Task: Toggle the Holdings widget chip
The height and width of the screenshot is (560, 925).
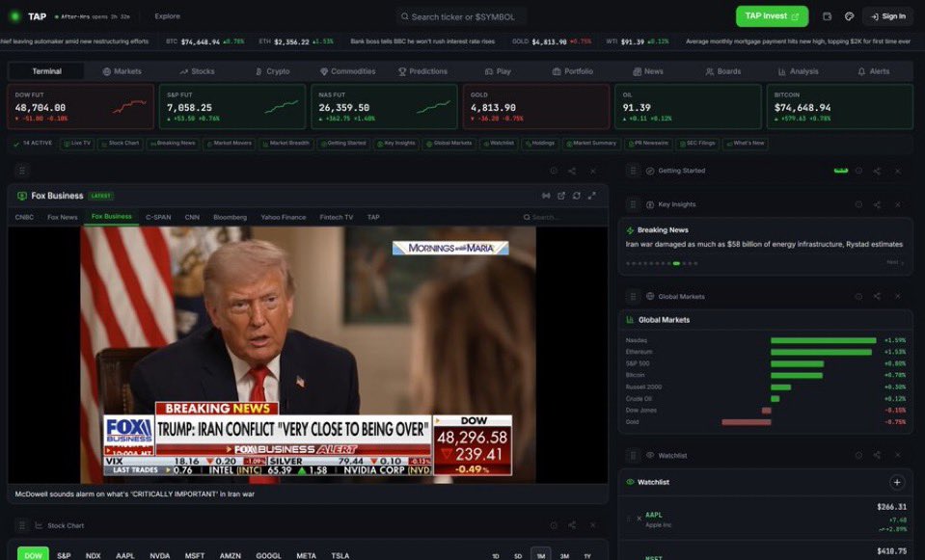Action: 540,144
